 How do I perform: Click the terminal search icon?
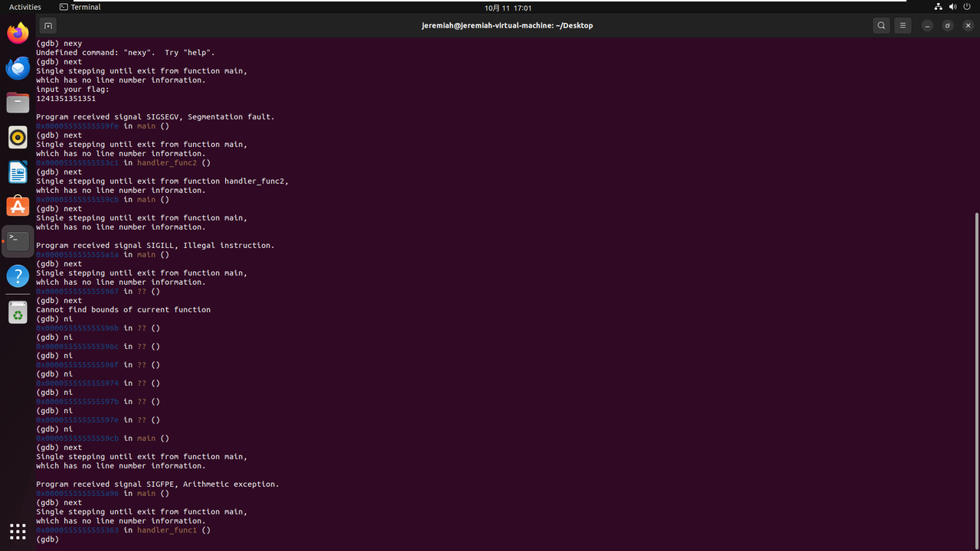881,25
